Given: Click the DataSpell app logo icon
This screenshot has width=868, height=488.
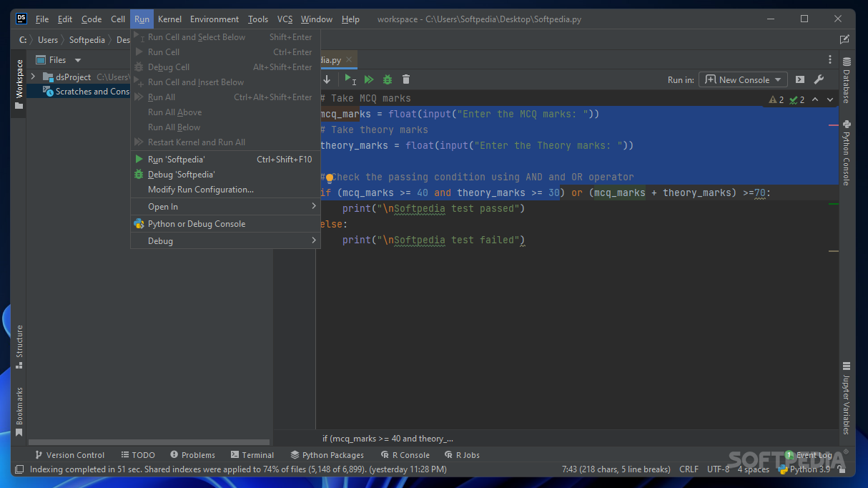Looking at the screenshot, I should point(21,19).
